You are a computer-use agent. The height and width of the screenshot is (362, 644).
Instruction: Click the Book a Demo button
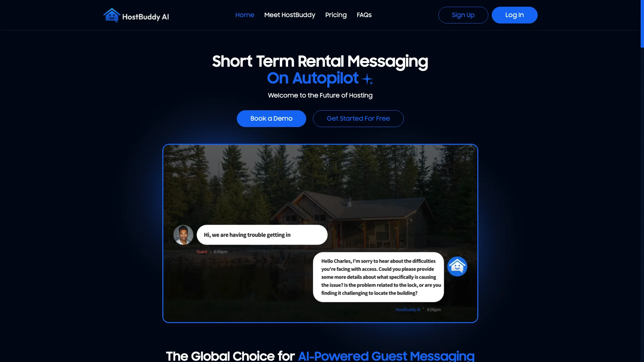[271, 118]
